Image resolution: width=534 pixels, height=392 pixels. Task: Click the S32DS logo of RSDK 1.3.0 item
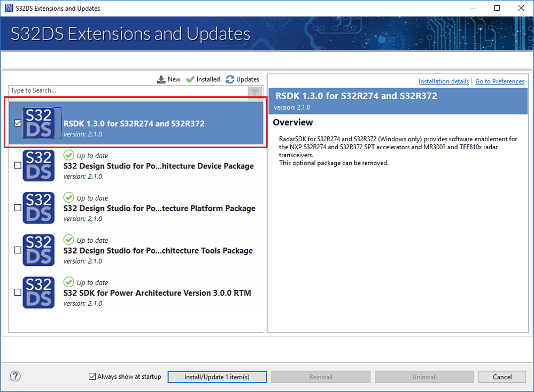tap(39, 123)
